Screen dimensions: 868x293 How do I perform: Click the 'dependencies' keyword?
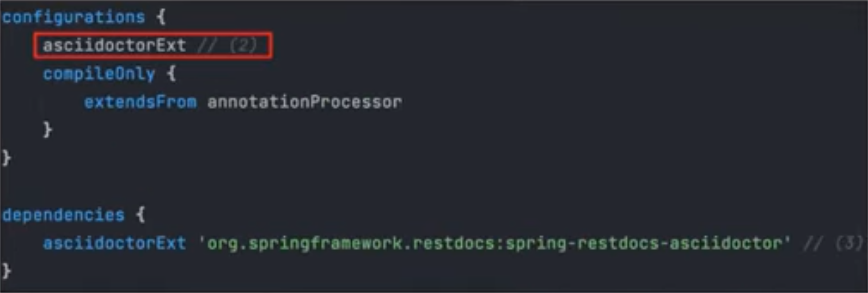(63, 216)
